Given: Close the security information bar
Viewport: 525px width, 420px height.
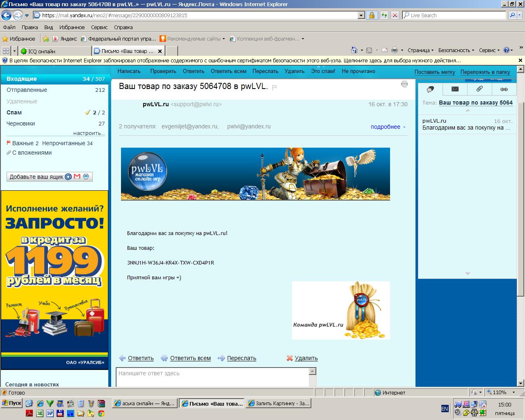Looking at the screenshot, I should coord(520,60).
